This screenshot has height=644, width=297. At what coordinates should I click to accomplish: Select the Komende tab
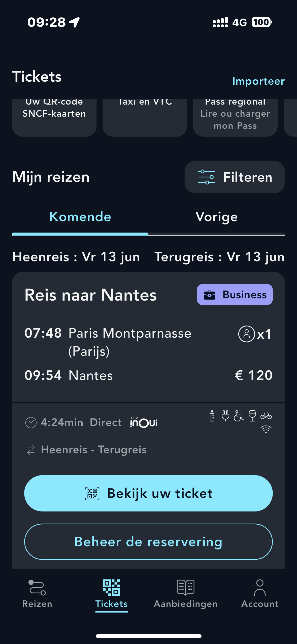[80, 217]
